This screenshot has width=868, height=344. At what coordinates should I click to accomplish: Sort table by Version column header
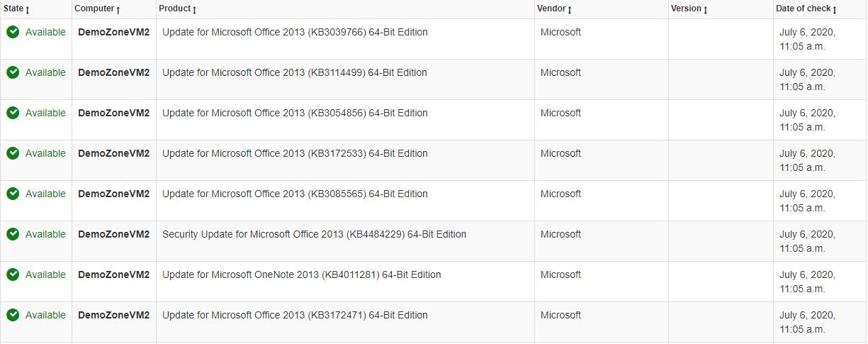click(689, 9)
